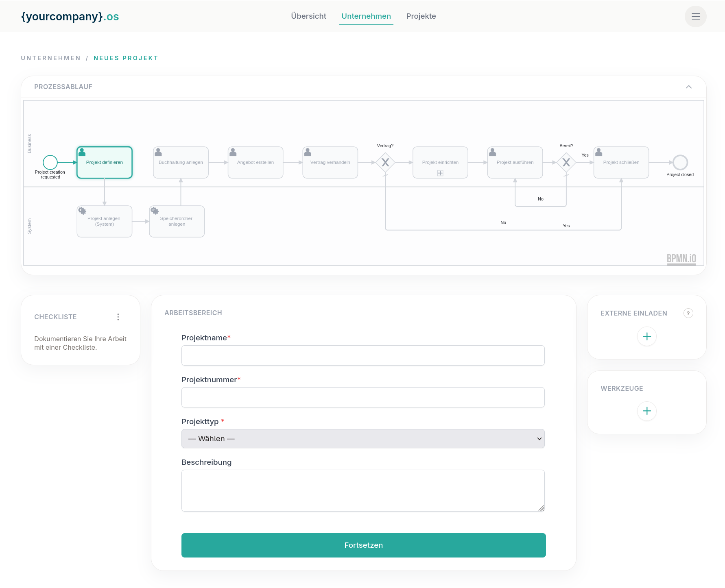Select the Projekt definieren task

coord(105,162)
